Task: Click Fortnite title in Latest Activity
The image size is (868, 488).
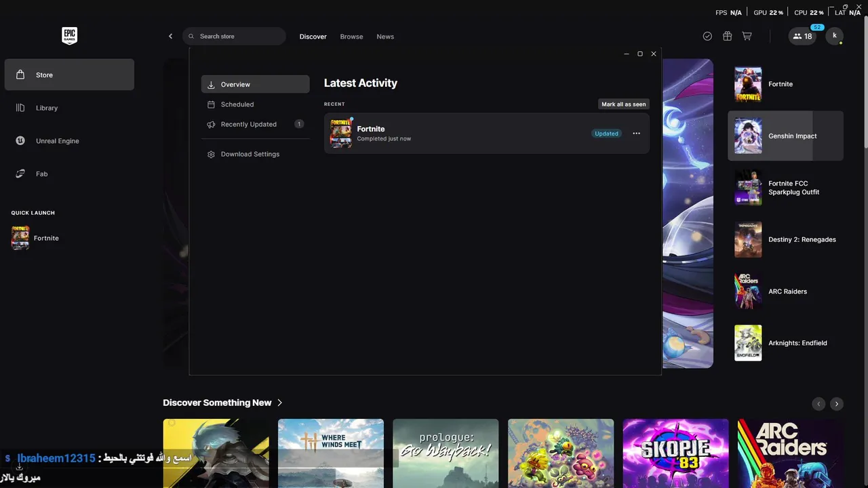Action: (371, 129)
